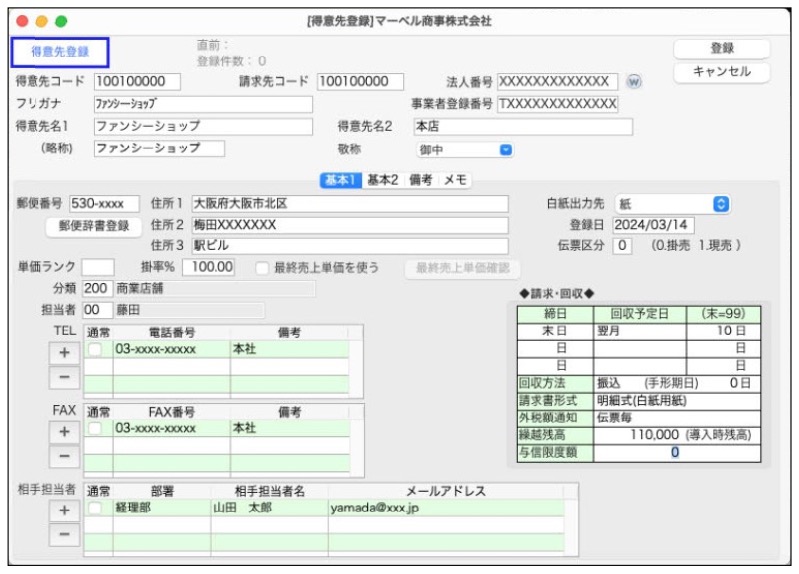Click the W icon beside 法人番号 field
The image size is (799, 574).
633,82
